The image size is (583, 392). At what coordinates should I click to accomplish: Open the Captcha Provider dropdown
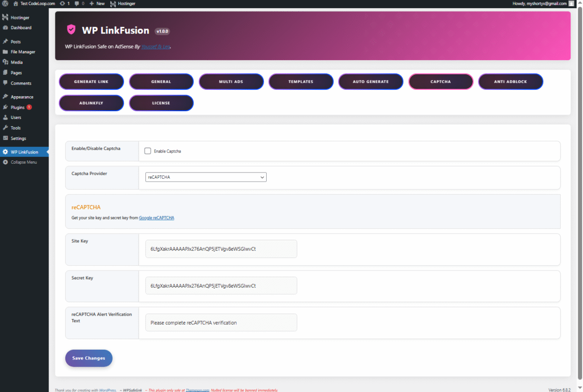tap(206, 177)
